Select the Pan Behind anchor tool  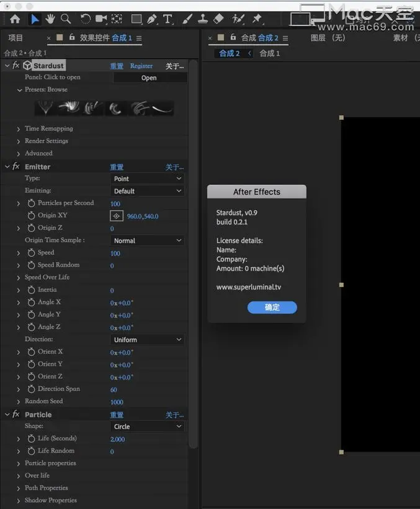click(x=117, y=19)
